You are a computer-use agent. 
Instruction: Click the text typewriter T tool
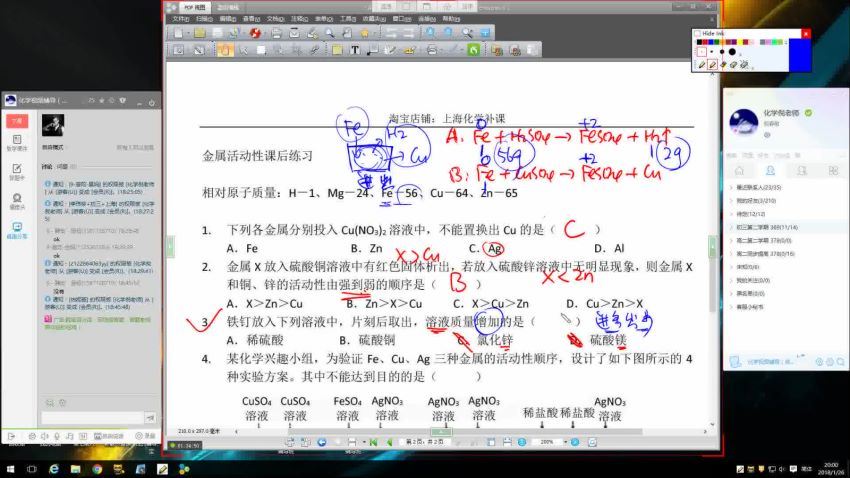(x=354, y=49)
